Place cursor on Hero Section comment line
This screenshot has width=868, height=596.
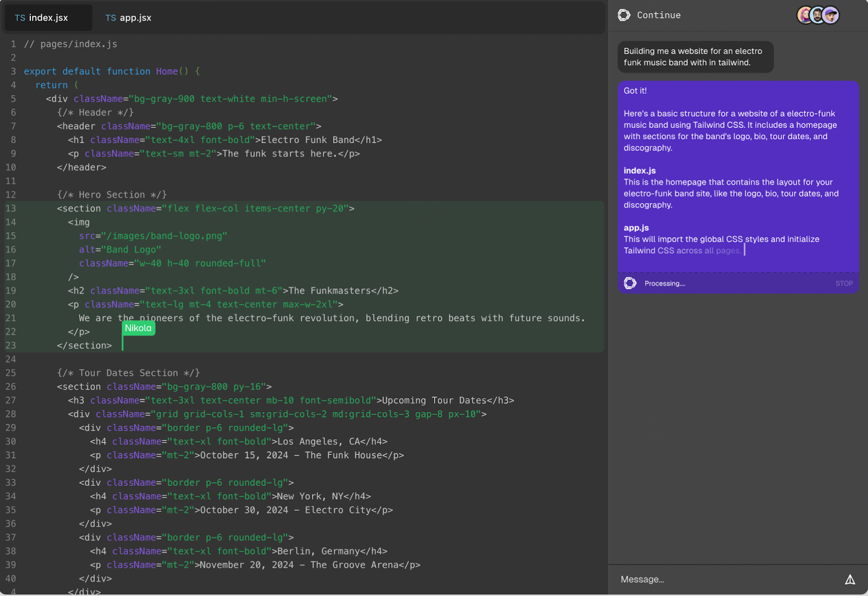click(112, 195)
